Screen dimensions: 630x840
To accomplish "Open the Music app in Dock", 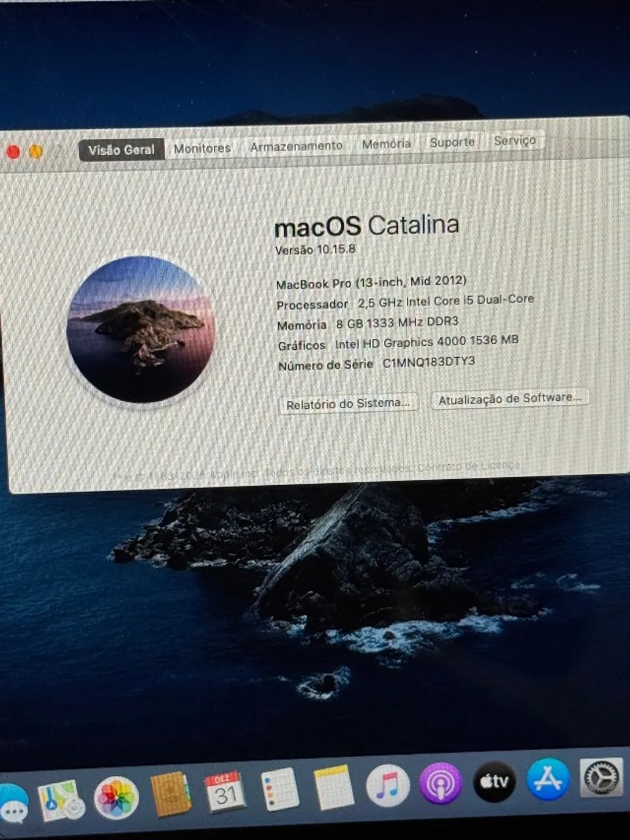I will coord(387,786).
